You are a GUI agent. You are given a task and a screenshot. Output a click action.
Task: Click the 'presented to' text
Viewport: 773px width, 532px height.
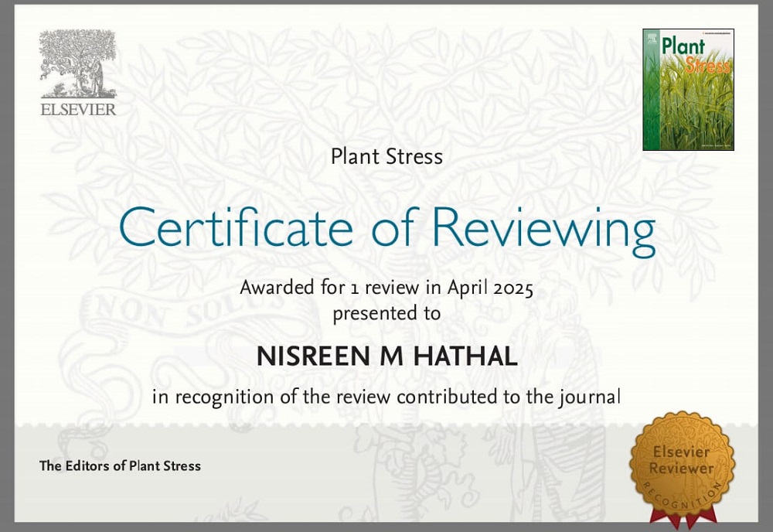[386, 314]
